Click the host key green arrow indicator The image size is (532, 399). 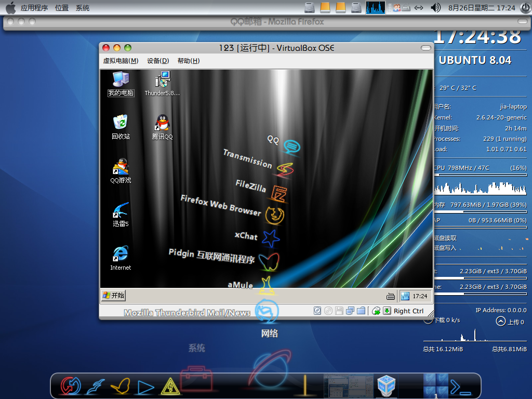[387, 311]
